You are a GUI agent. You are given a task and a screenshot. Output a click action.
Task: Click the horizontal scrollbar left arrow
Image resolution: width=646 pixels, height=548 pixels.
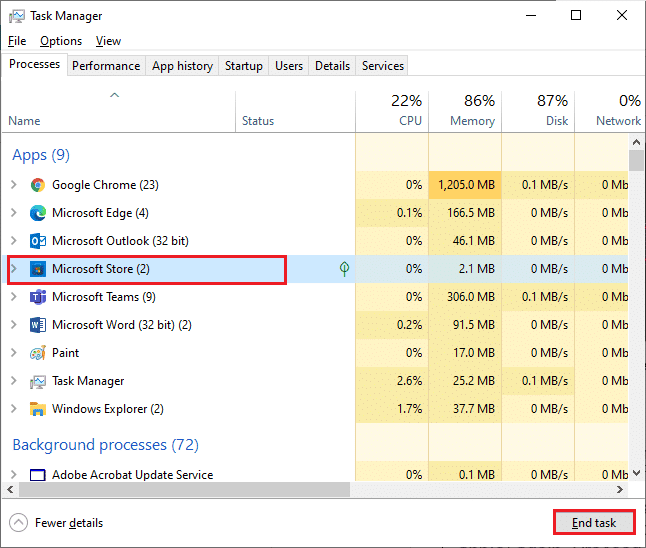(x=10, y=489)
